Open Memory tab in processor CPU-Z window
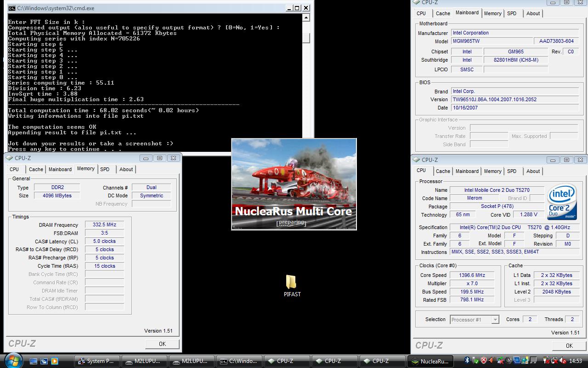 [492, 171]
